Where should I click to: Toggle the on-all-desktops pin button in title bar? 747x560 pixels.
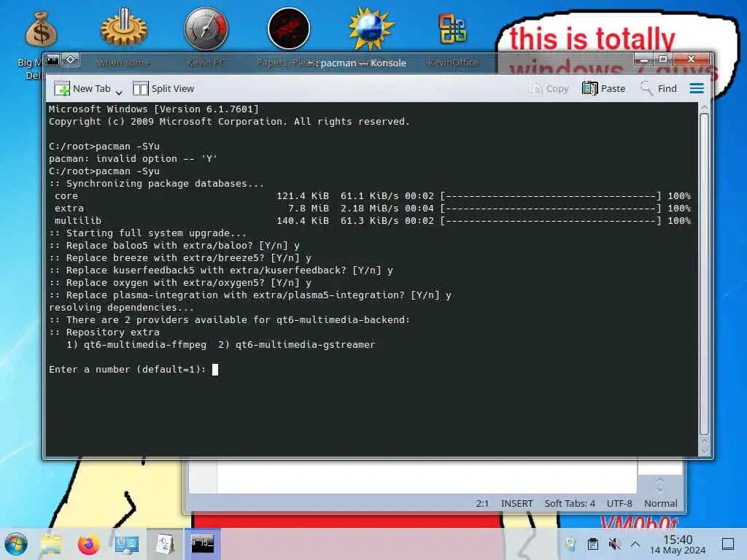coord(71,60)
